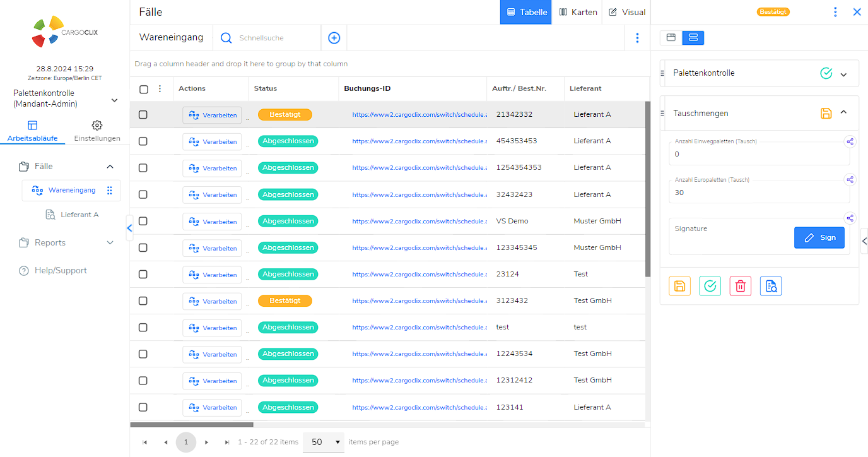This screenshot has width=868, height=457.
Task: Click the blue document search icon
Action: click(770, 287)
